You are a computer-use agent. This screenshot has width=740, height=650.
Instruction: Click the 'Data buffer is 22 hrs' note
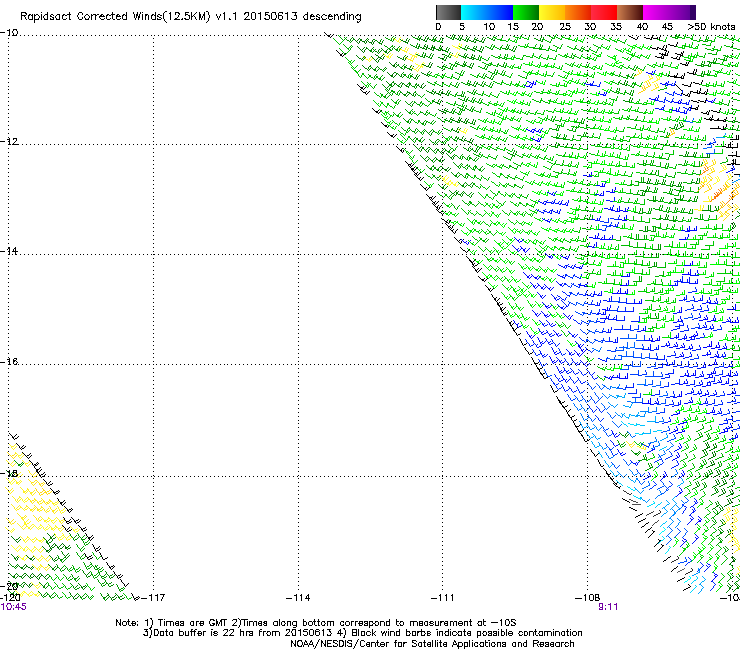pos(362,633)
